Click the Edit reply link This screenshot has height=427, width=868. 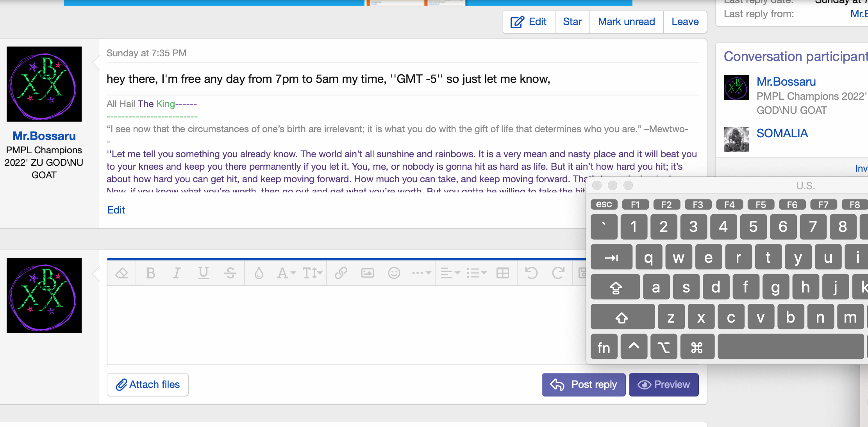point(116,209)
